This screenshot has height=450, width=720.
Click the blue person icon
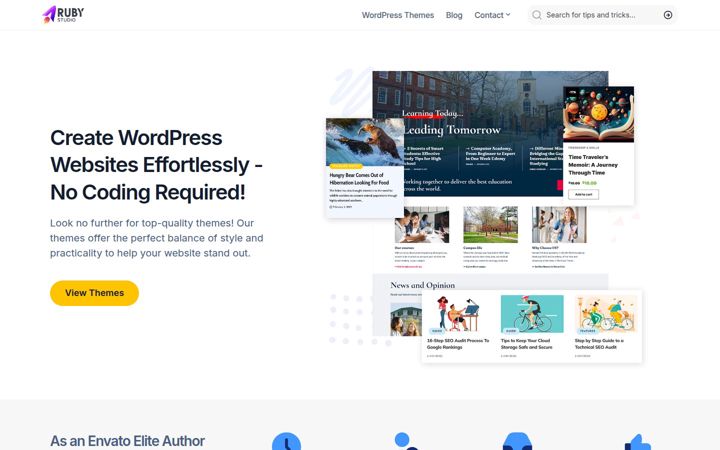pos(406,441)
